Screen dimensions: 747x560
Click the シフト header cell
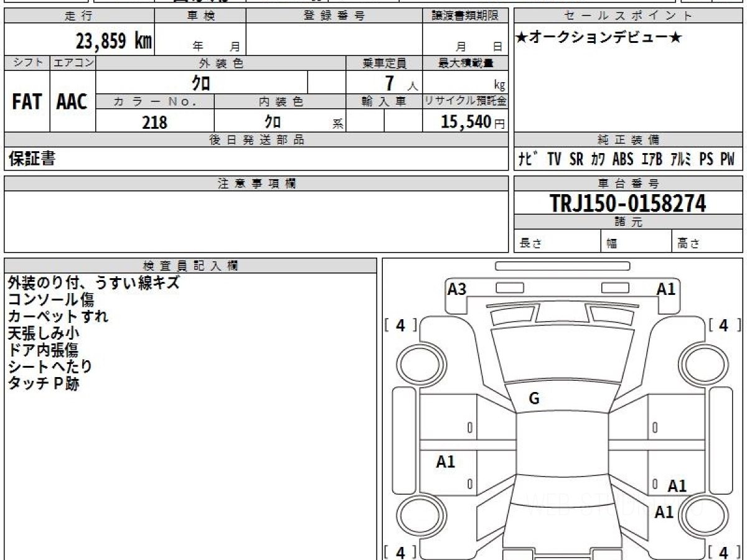point(27,63)
